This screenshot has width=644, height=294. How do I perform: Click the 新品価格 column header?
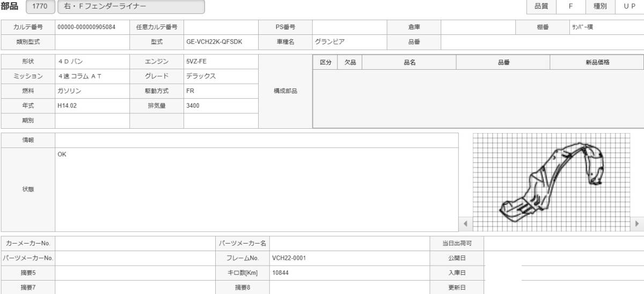pyautogui.click(x=597, y=62)
